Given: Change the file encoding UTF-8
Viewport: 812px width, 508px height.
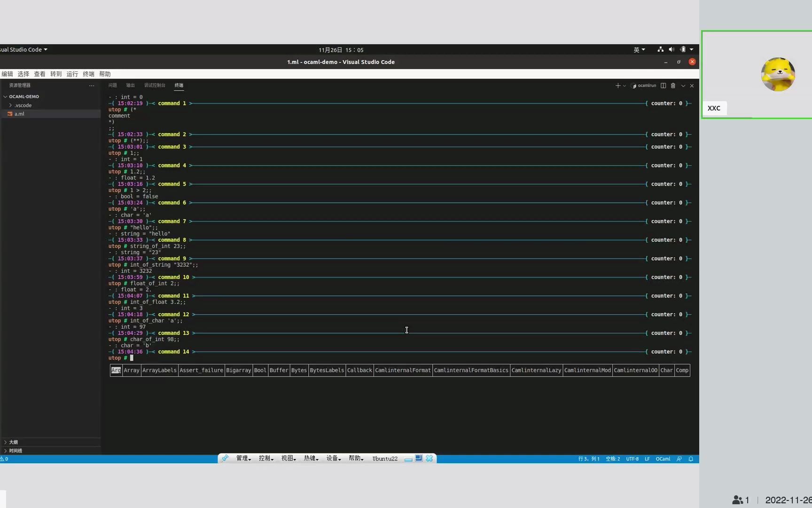Looking at the screenshot, I should 632,459.
